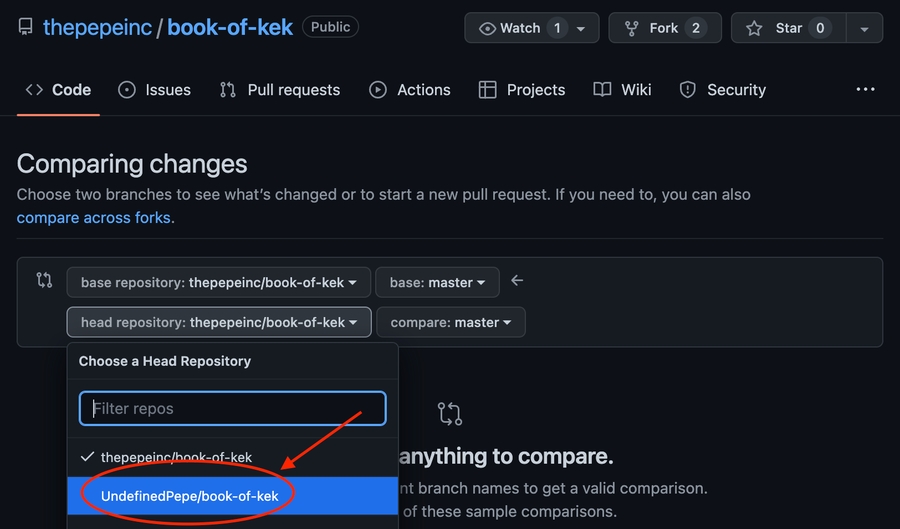Screen dimensions: 900x529
Task: Click the Fork button
Action: pos(664,28)
